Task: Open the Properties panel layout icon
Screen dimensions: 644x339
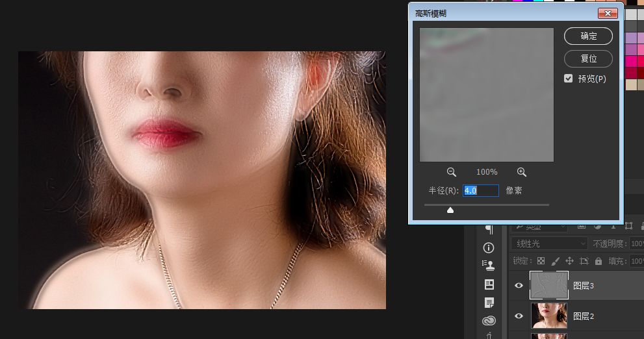Action: (x=489, y=284)
